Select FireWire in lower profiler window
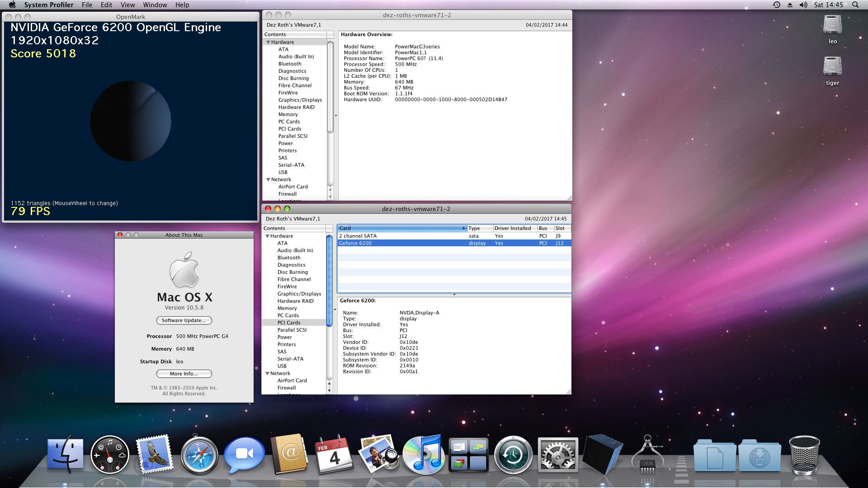 (287, 286)
